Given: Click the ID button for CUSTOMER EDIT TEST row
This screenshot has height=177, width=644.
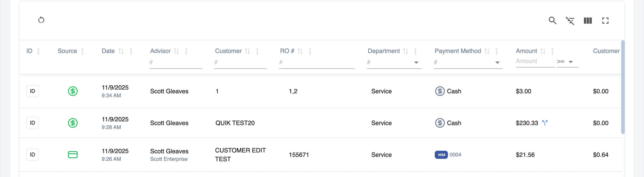Looking at the screenshot, I should pos(32,155).
